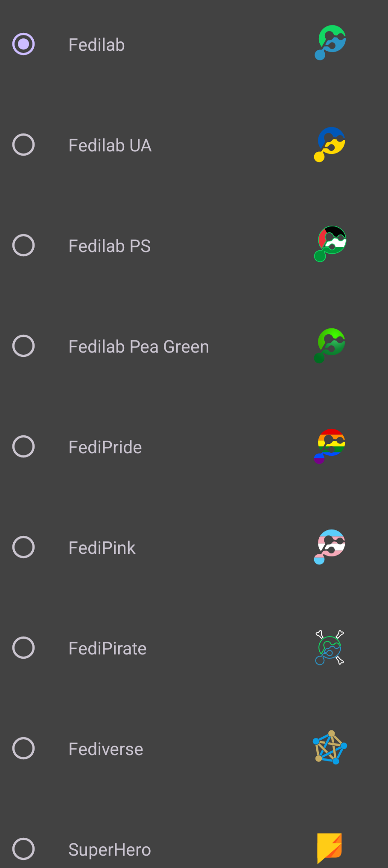Select the SuperHero radio button

[x=23, y=849]
